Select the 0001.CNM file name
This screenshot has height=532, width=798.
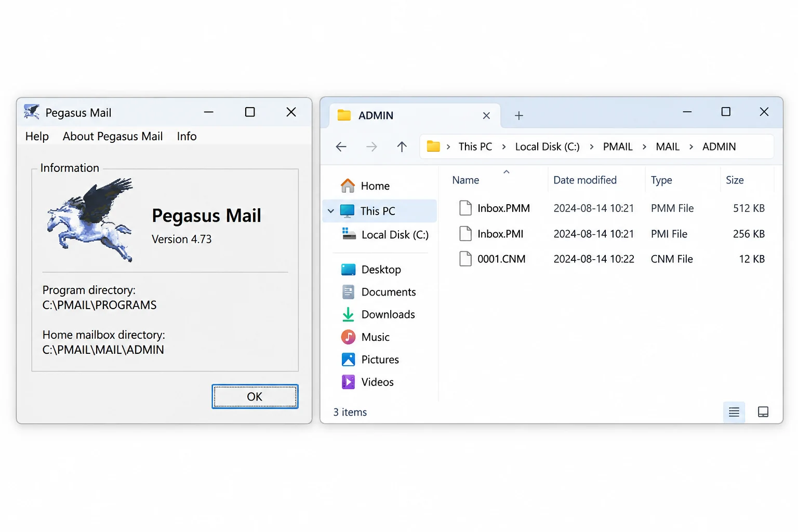point(501,259)
